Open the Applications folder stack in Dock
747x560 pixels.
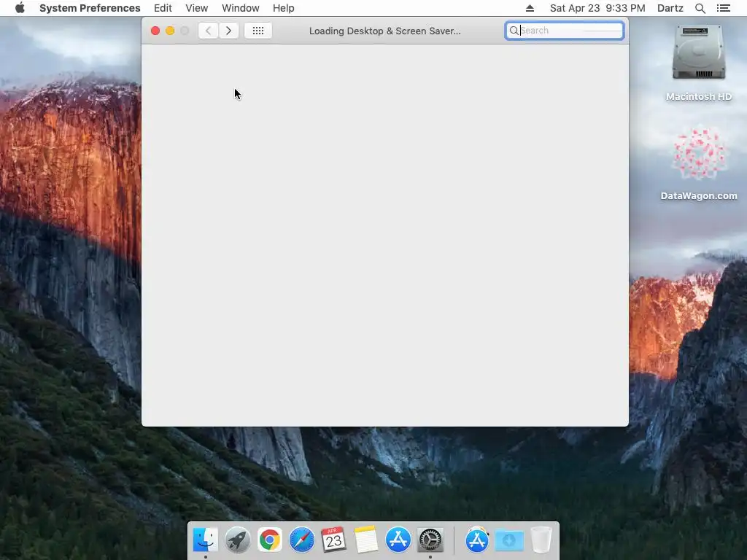pyautogui.click(x=477, y=540)
